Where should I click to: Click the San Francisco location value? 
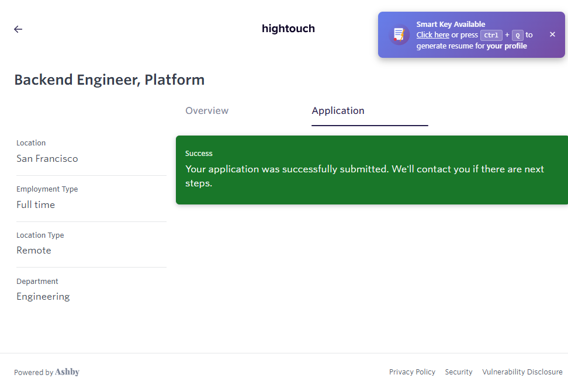[47, 159]
